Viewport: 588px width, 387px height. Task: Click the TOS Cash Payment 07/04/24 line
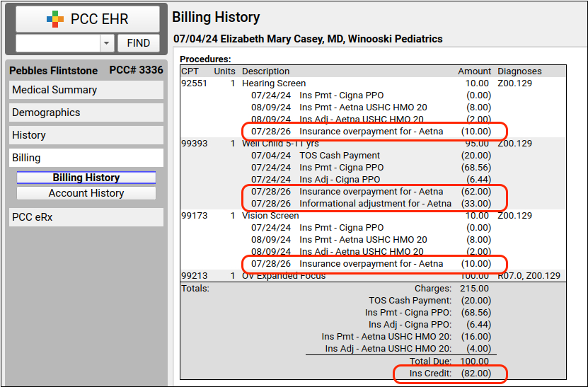coord(371,155)
